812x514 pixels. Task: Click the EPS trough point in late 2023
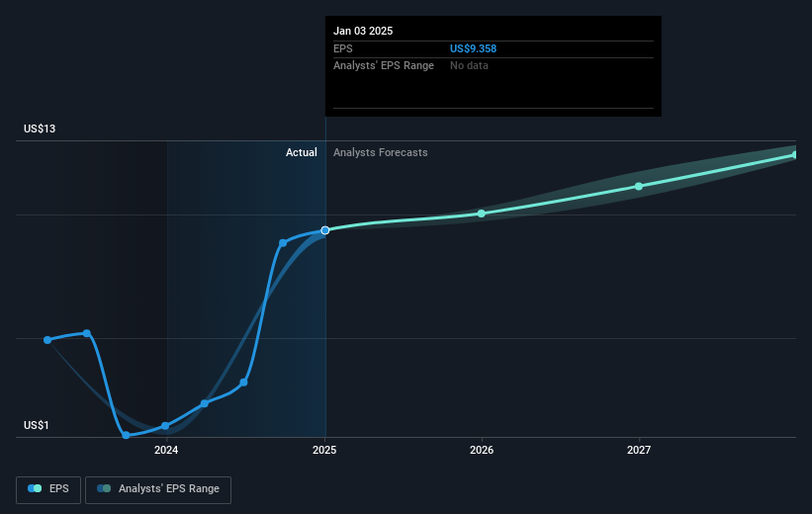(x=126, y=435)
